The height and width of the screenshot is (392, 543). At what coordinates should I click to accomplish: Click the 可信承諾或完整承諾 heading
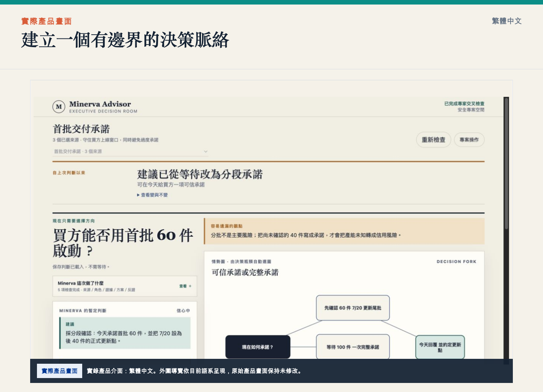coord(245,273)
